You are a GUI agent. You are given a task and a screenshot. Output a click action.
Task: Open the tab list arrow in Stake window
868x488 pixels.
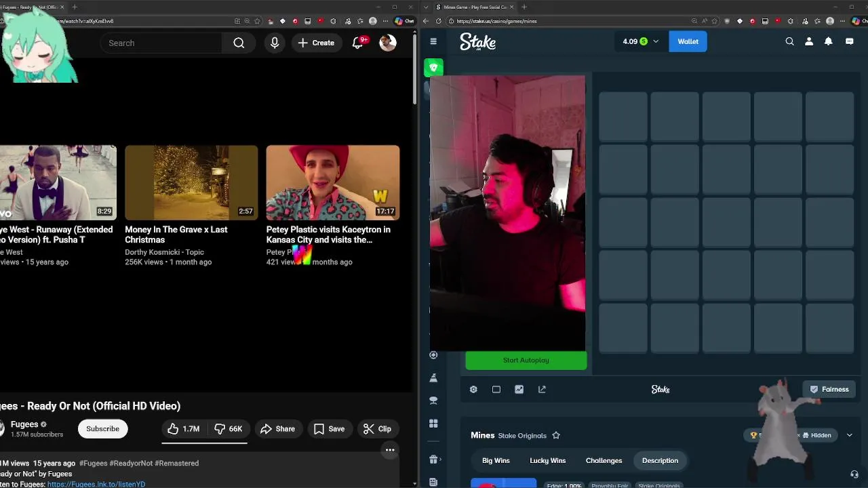point(427,7)
